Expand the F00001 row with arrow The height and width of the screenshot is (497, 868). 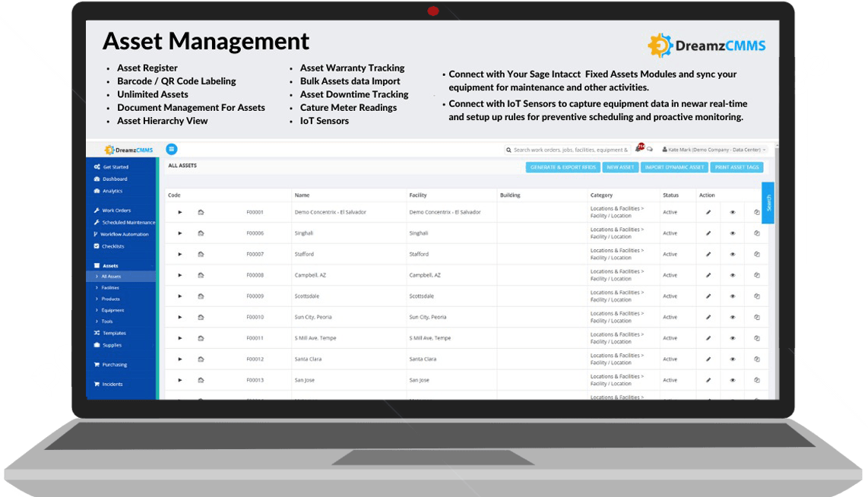pyautogui.click(x=180, y=212)
